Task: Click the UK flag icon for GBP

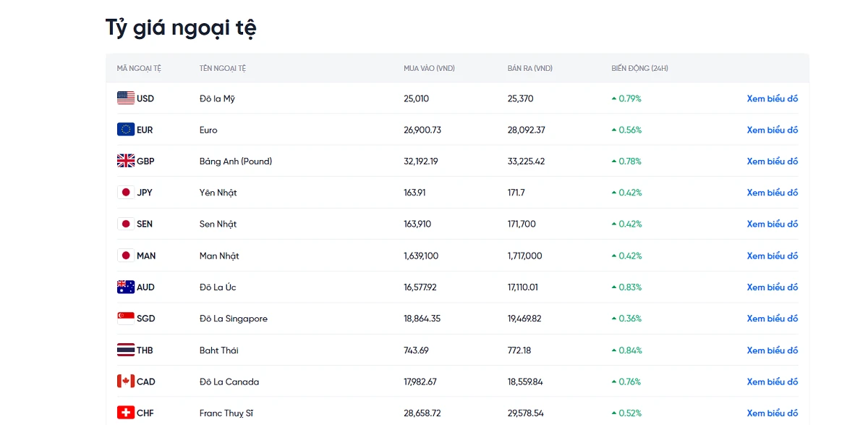Action: 126,161
